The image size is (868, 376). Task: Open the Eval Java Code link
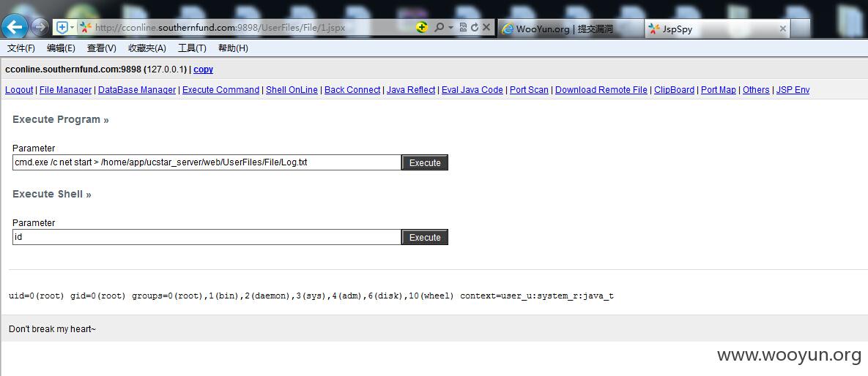point(472,89)
